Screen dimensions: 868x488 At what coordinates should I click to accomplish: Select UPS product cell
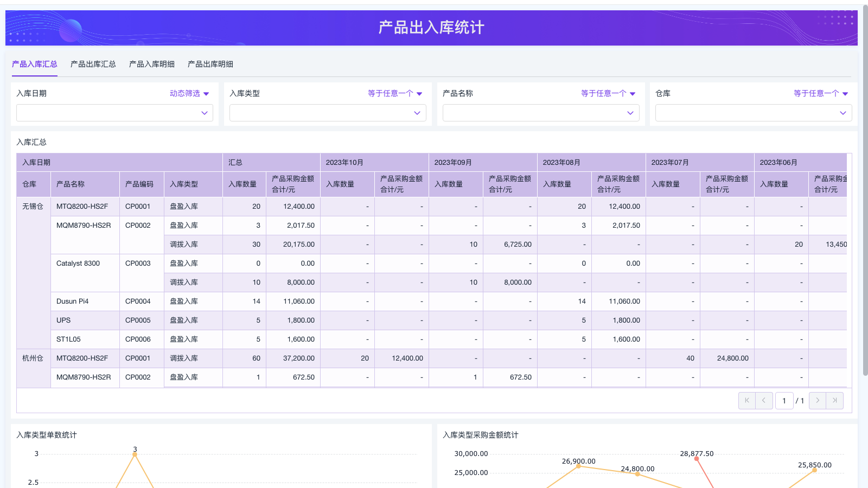tap(85, 320)
